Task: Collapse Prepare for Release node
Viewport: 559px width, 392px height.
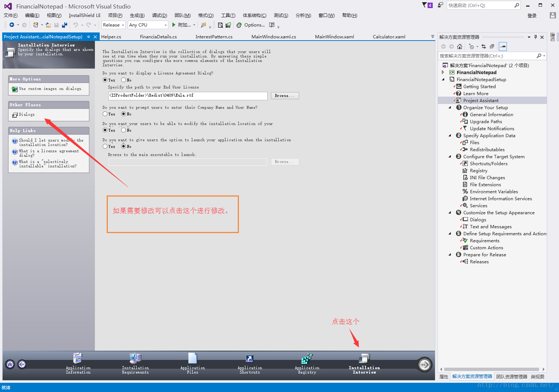Action: point(450,254)
